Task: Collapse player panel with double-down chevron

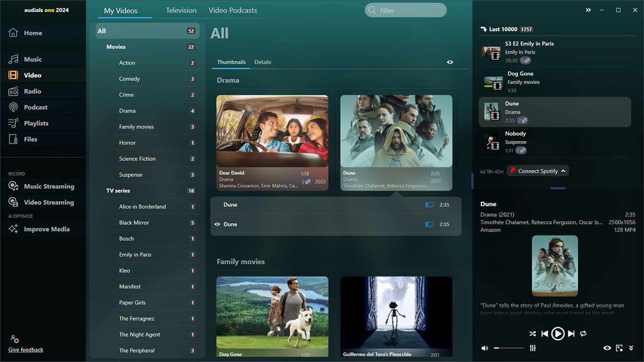Action: click(x=631, y=348)
